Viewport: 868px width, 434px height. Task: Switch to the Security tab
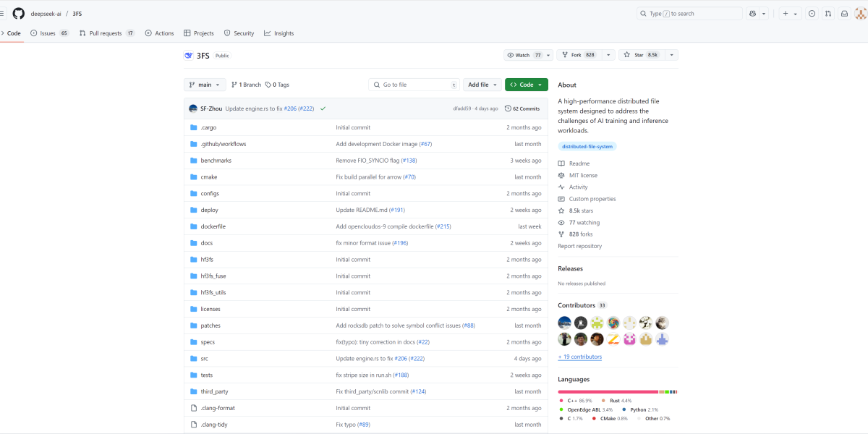coord(239,33)
